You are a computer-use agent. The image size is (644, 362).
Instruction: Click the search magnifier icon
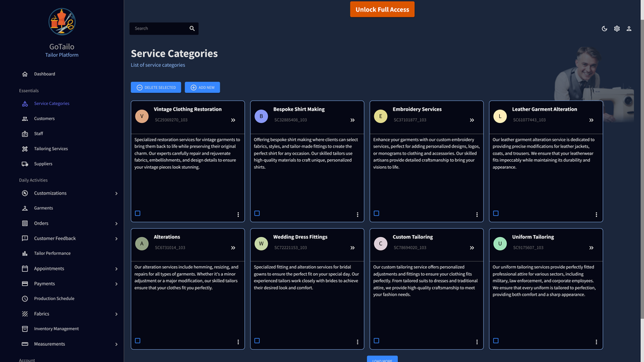coord(192,28)
